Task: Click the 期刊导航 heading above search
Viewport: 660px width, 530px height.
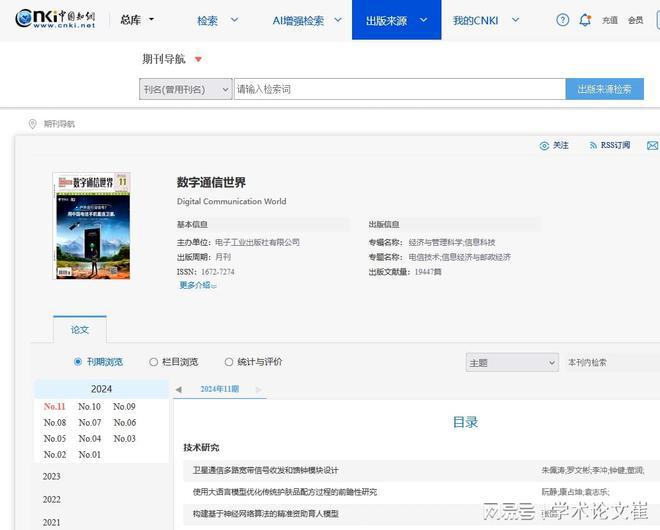Action: point(164,59)
